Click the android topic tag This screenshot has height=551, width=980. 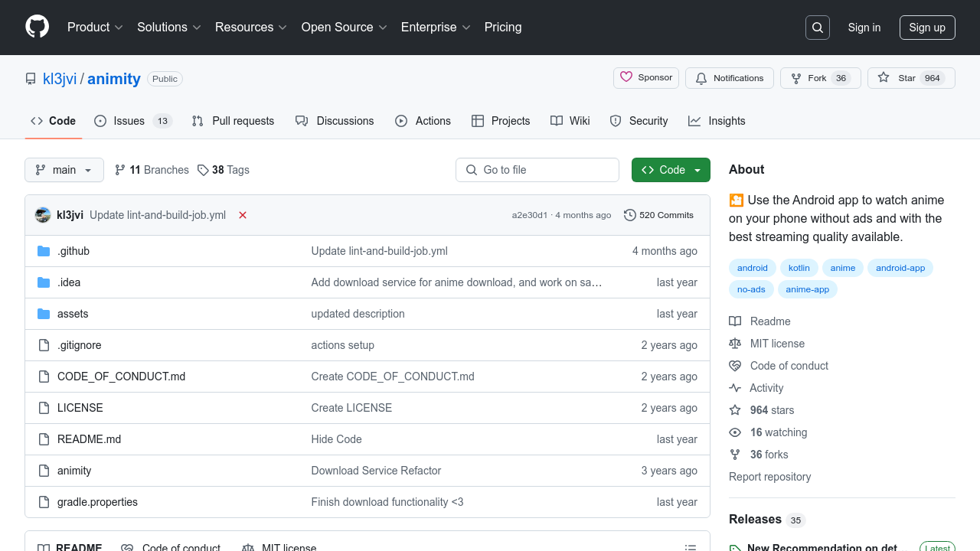[x=753, y=268]
